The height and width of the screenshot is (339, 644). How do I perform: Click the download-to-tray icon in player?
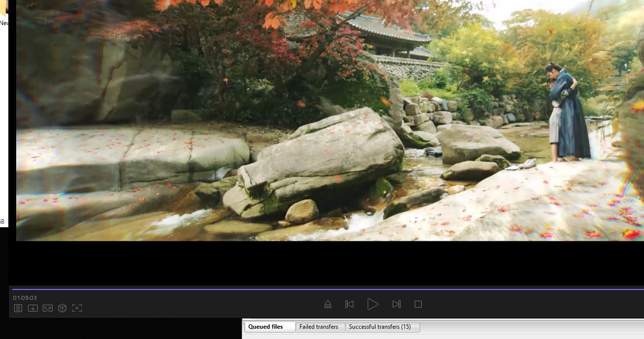(x=33, y=308)
